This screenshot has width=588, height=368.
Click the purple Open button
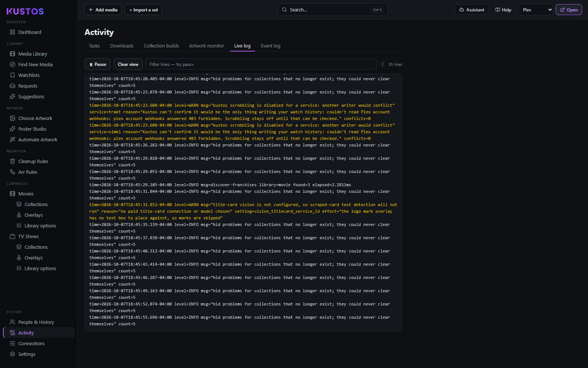point(569,10)
